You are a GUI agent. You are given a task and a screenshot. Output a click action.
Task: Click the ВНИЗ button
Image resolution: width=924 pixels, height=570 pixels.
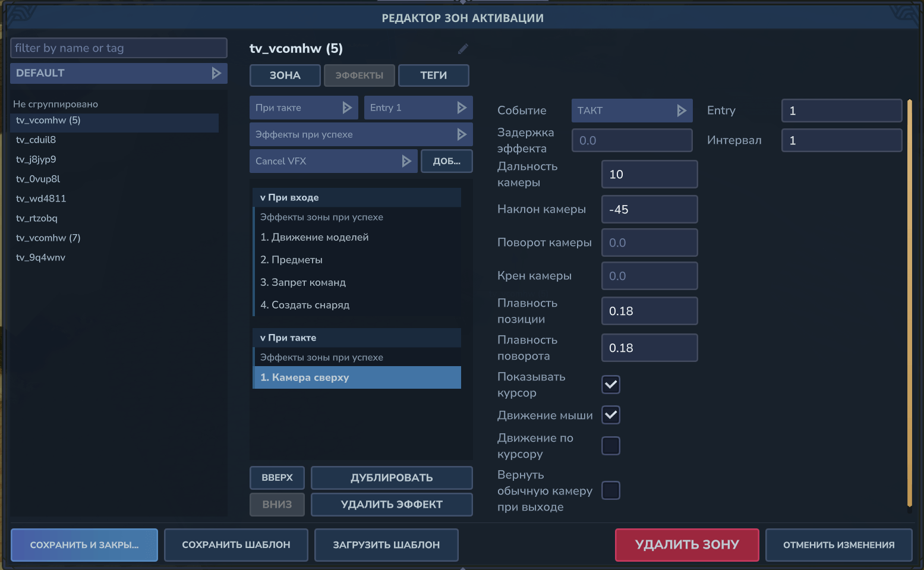click(277, 505)
